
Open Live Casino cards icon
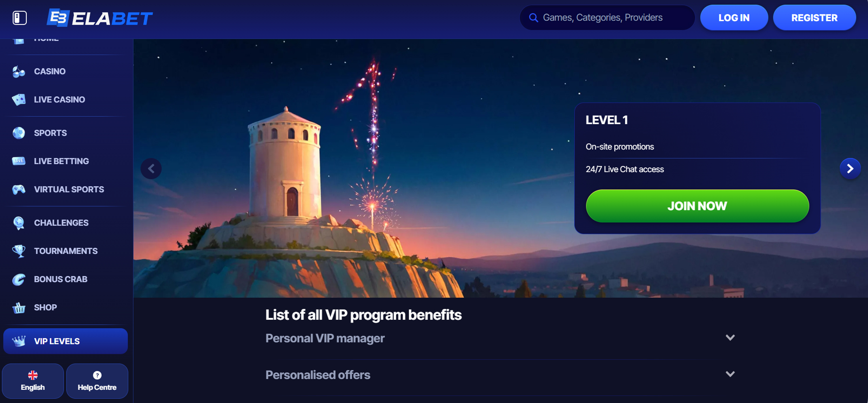point(19,100)
